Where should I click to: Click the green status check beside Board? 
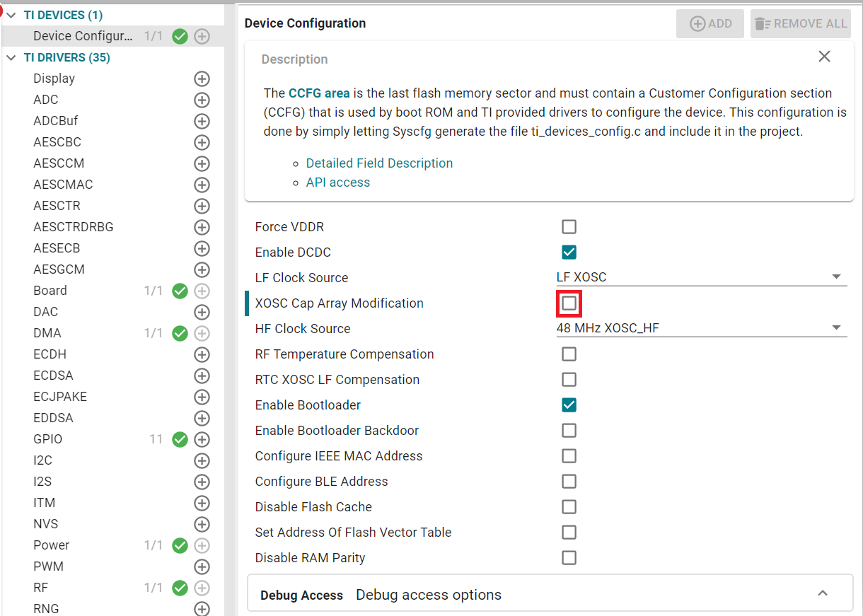click(x=179, y=291)
